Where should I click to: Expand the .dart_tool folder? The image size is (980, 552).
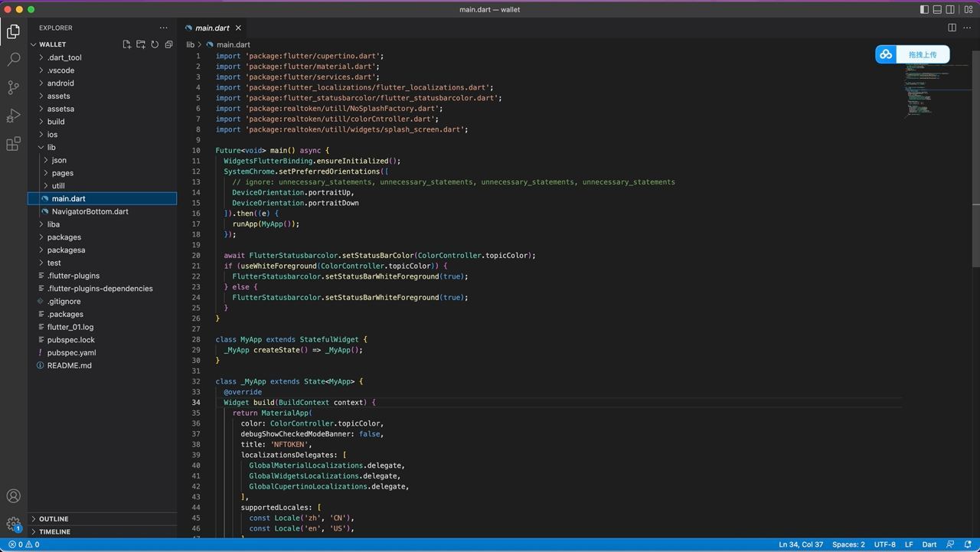103,57
